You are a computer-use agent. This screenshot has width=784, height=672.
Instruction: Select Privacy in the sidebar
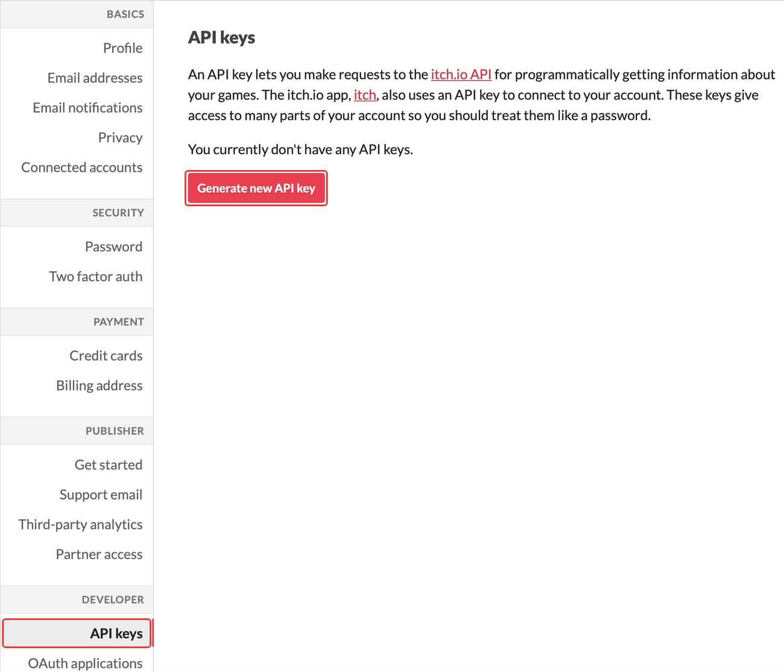[120, 137]
